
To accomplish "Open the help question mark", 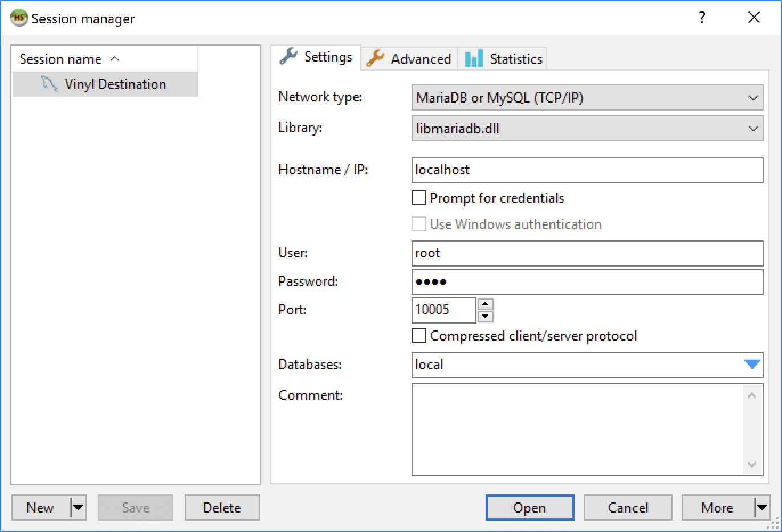I will [x=702, y=18].
